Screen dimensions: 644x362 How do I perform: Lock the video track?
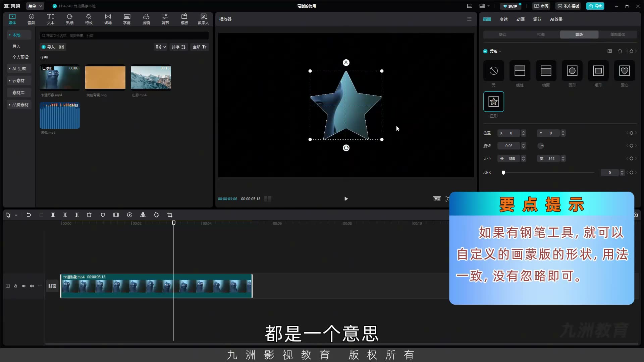click(16, 286)
